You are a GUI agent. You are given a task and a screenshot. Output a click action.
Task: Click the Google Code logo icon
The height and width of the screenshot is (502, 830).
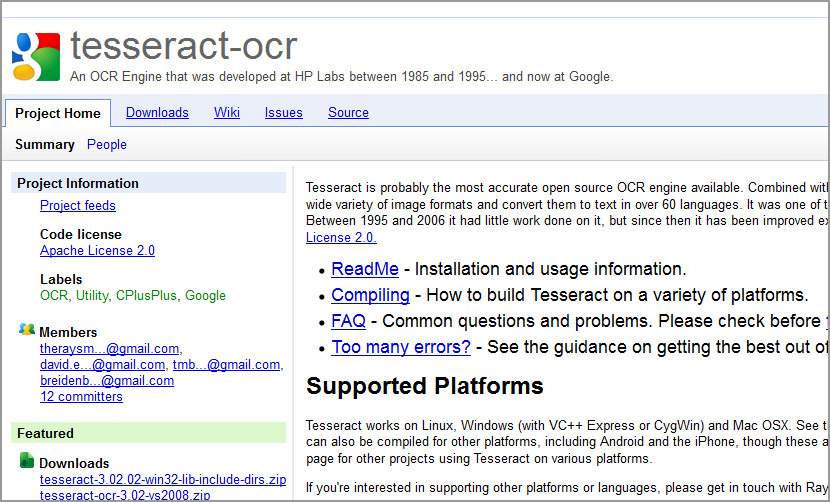click(x=36, y=57)
